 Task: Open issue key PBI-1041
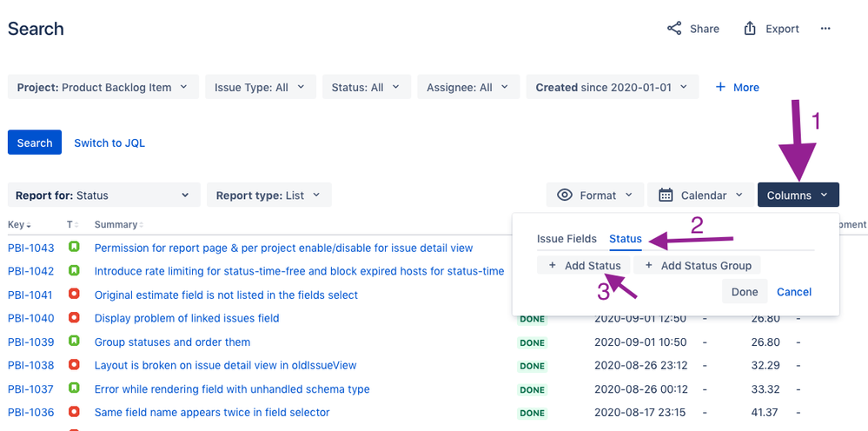tap(31, 295)
